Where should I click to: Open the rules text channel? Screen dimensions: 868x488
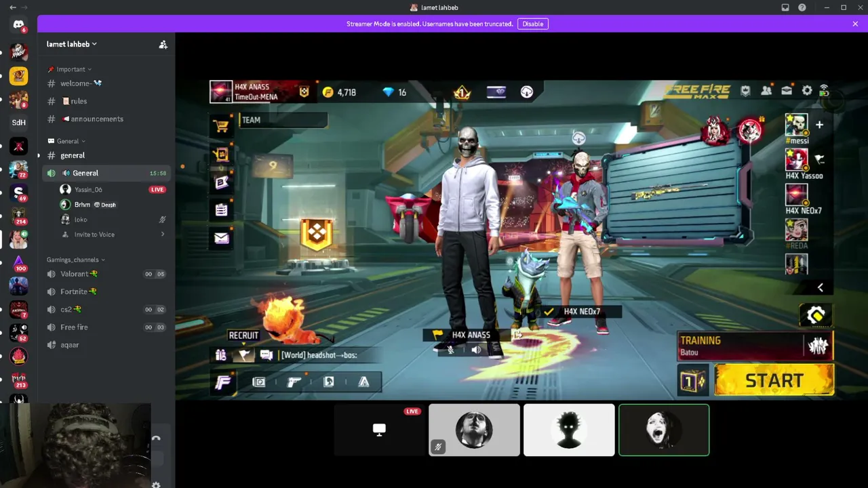click(x=105, y=101)
